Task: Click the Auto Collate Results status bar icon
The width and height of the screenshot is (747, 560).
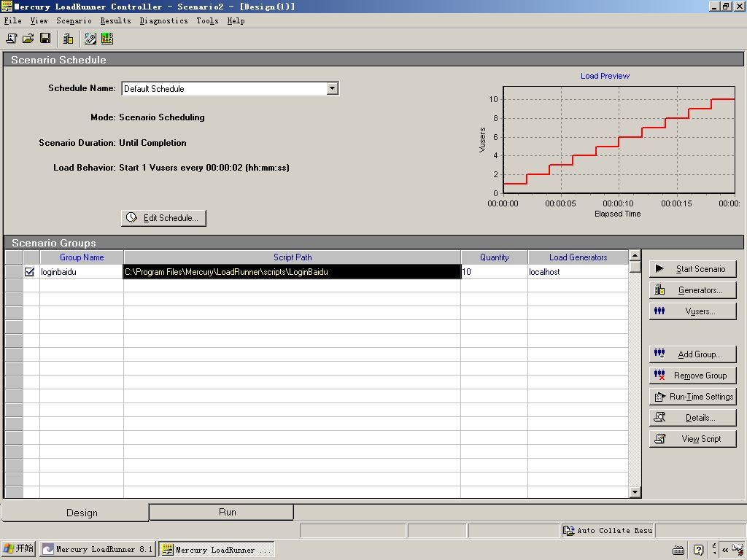Action: coord(569,531)
